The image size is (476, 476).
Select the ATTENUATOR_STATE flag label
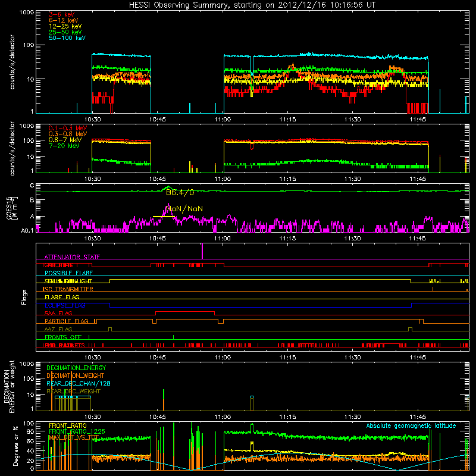tap(72, 257)
